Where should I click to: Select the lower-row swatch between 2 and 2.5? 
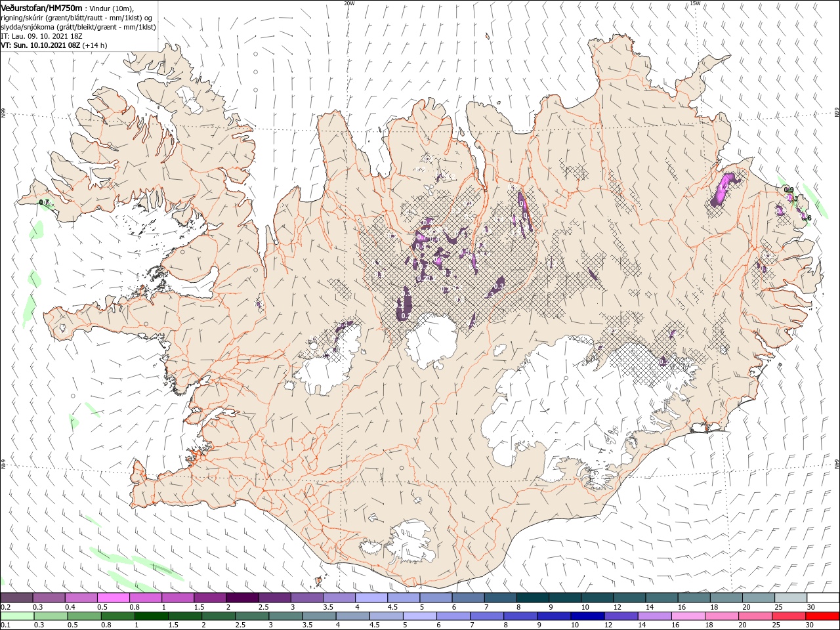[219, 616]
